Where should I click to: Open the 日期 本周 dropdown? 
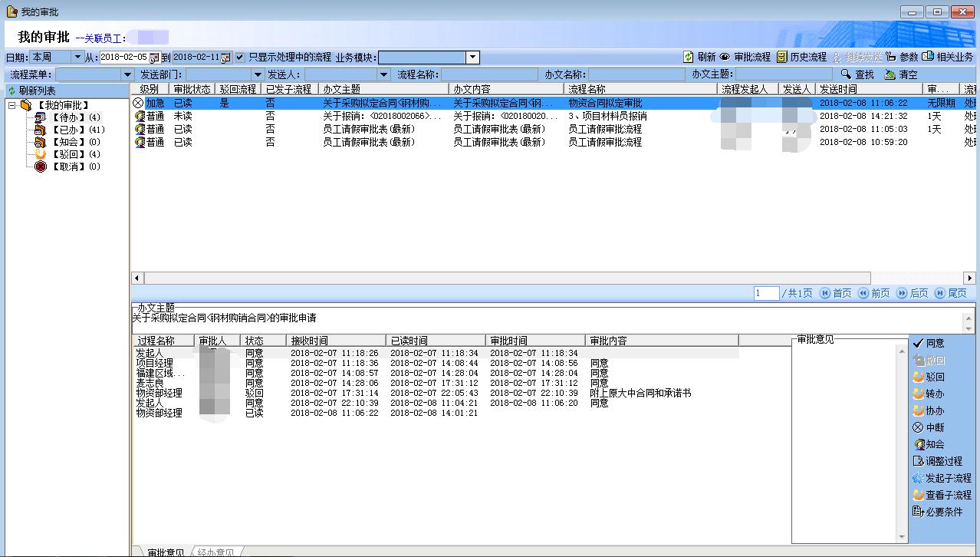coord(77,58)
